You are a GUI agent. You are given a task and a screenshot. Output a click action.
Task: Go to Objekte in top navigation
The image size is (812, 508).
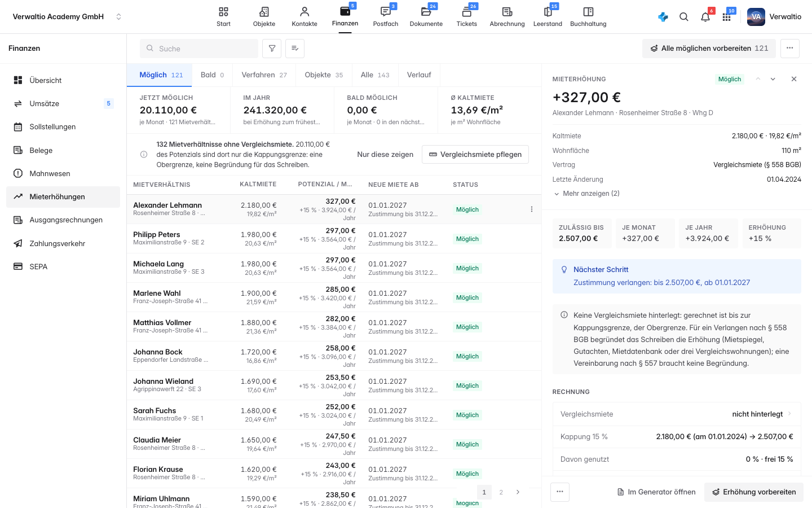pyautogui.click(x=264, y=17)
